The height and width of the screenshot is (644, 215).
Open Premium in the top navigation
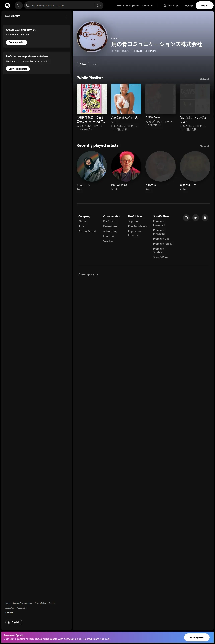[122, 5]
